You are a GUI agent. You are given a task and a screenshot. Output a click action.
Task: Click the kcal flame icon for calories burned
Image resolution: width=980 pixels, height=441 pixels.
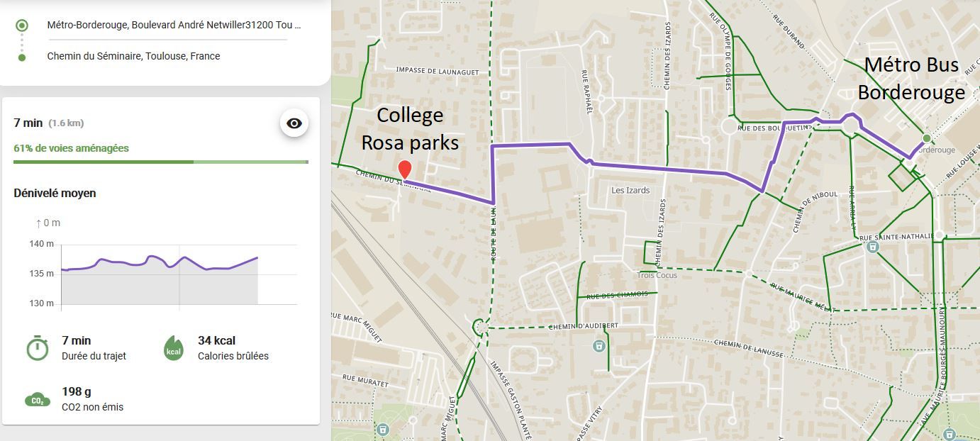(x=174, y=347)
